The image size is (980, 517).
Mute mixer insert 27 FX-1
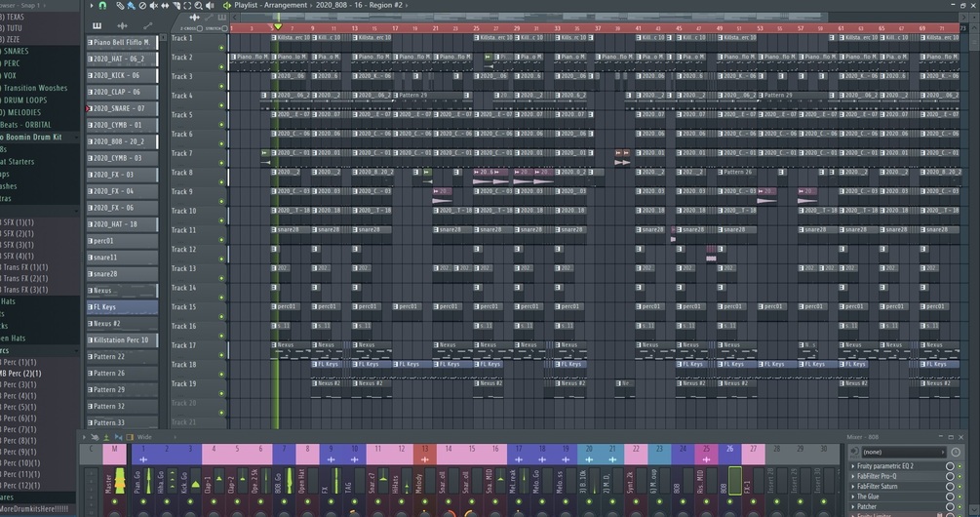point(753,502)
